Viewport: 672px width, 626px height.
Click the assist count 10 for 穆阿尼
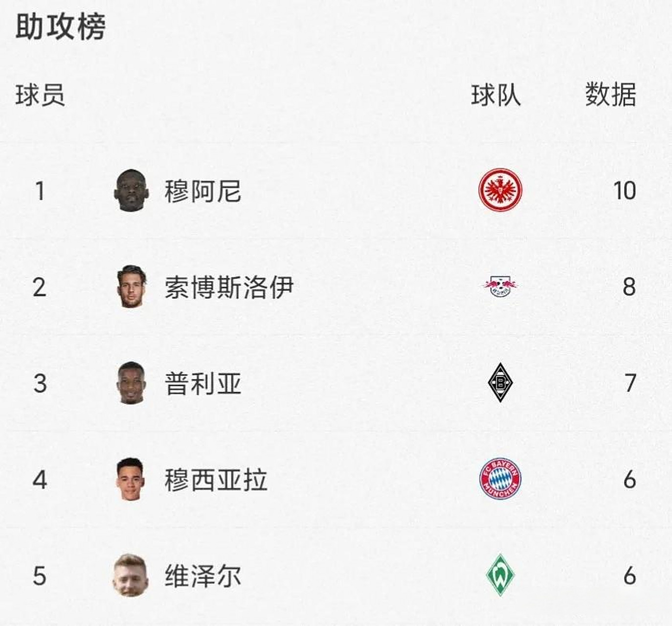[x=625, y=191]
